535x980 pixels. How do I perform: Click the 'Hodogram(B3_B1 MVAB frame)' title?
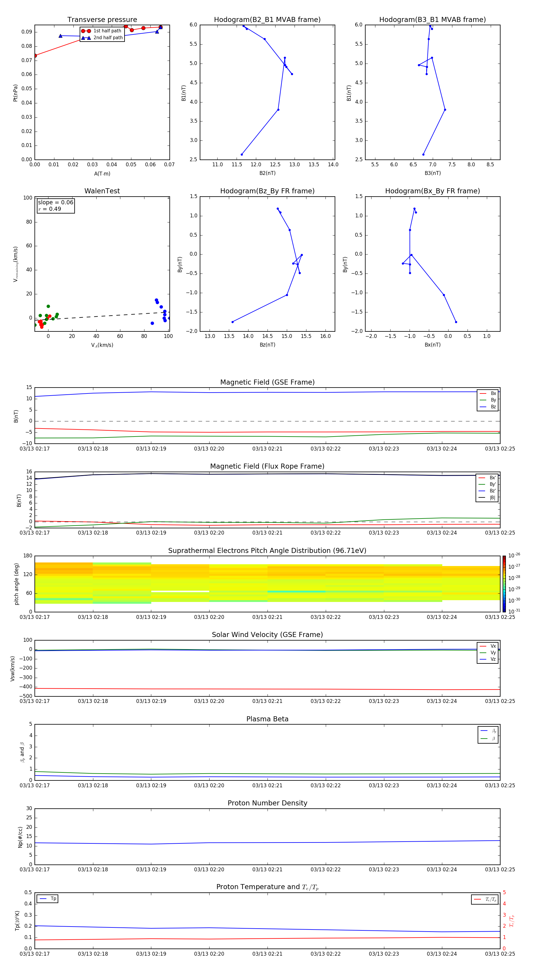(x=432, y=20)
